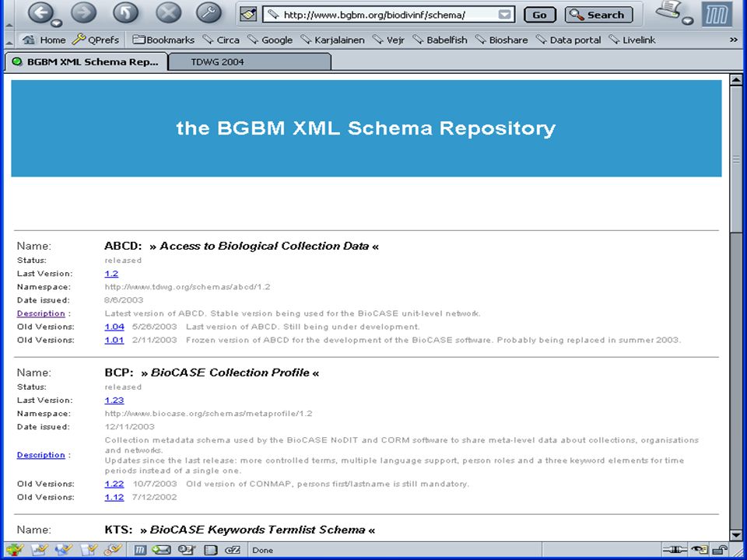The image size is (747, 560).
Task: Click the wrench tool button in navigation bar
Action: [x=209, y=13]
